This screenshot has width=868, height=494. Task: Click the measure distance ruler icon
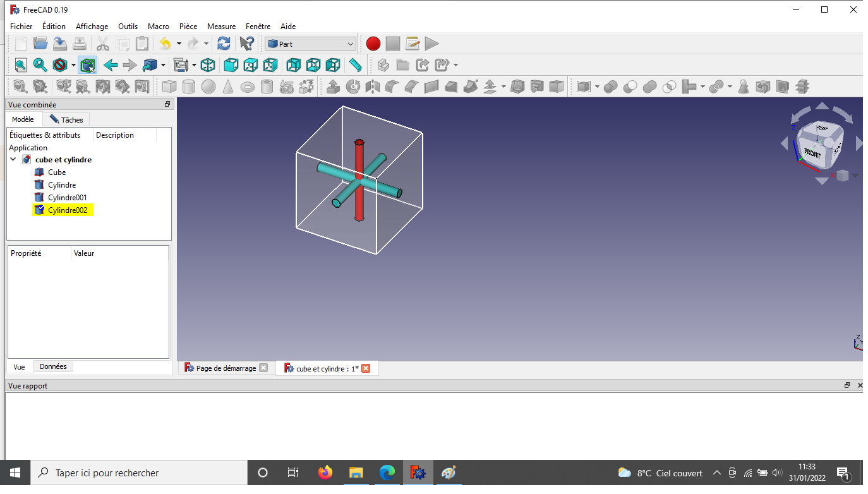click(356, 64)
